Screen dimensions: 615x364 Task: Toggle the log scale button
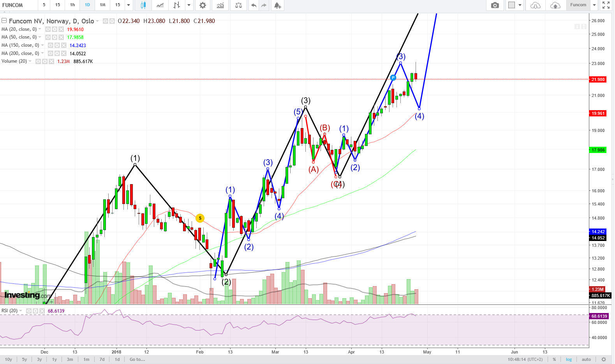(x=569, y=359)
